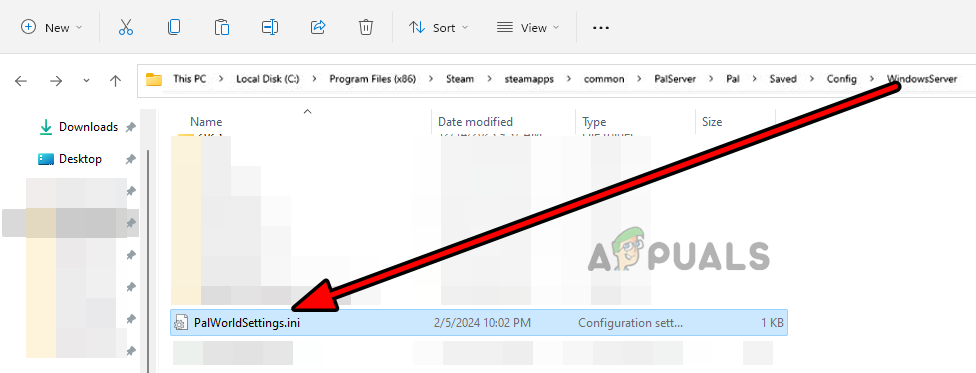This screenshot has height=373, width=976.
Task: Rename the selected file icon
Action: (x=270, y=27)
